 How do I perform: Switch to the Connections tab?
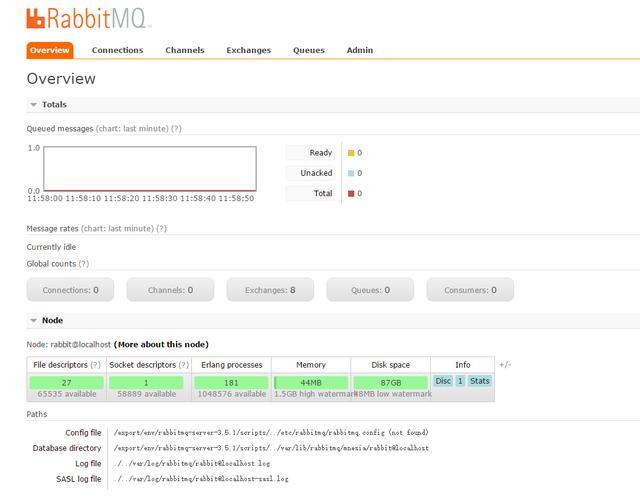coord(118,50)
